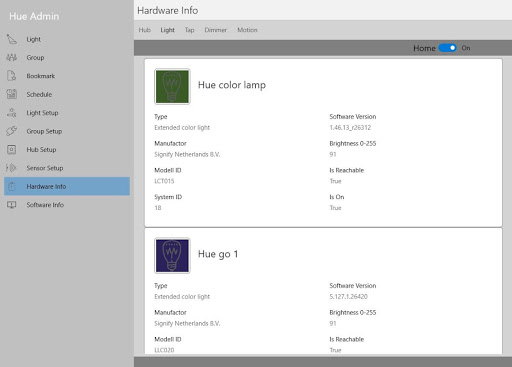The image size is (512, 367).
Task: Click the Hue go 1 heading
Action: click(218, 254)
